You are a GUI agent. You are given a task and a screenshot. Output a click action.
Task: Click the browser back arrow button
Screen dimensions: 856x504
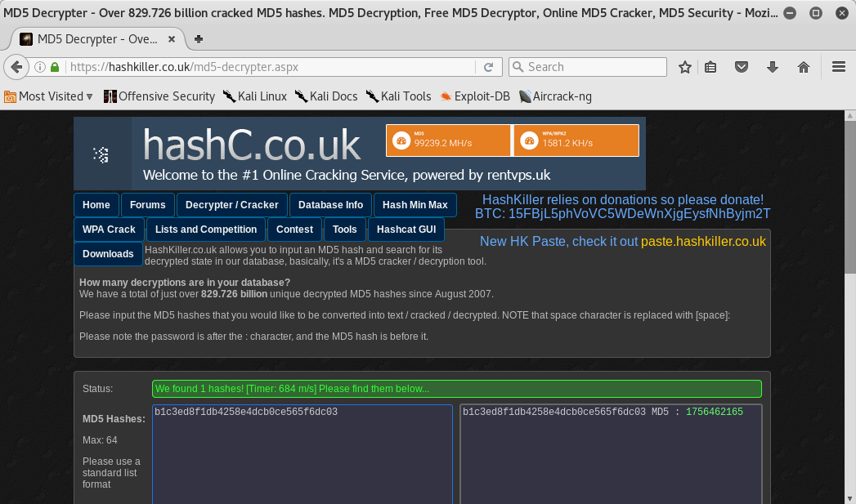point(16,67)
